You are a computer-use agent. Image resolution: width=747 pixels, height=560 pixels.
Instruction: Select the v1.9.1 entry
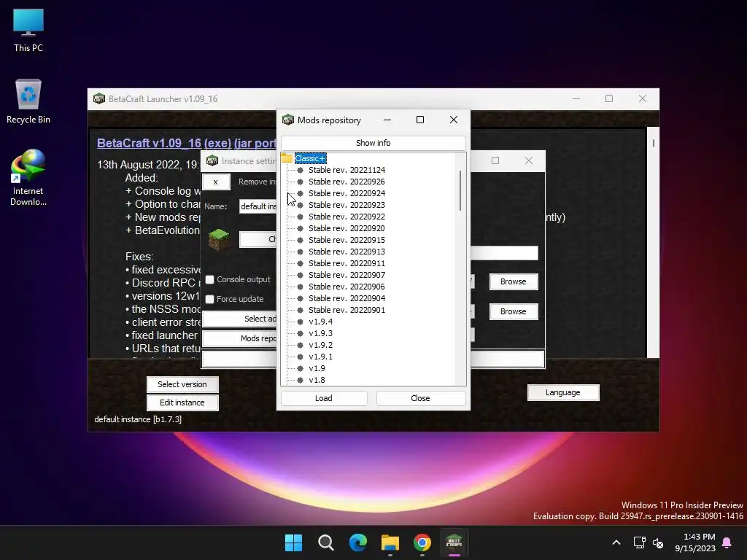tap(321, 357)
